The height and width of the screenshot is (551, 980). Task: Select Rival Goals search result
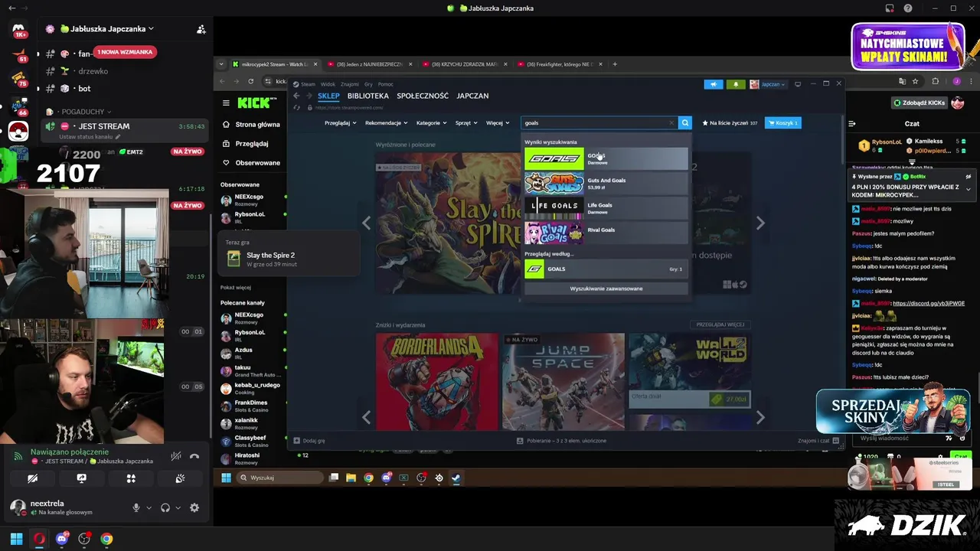606,233
